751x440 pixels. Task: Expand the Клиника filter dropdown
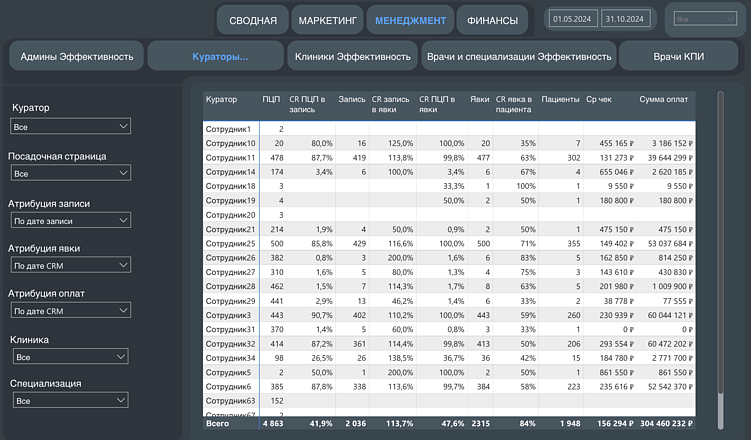tap(69, 356)
